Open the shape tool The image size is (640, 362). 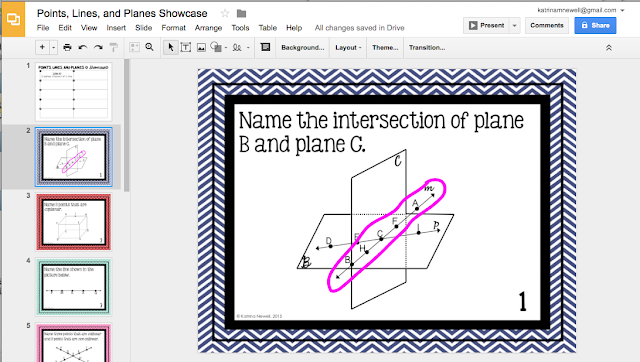(x=216, y=47)
